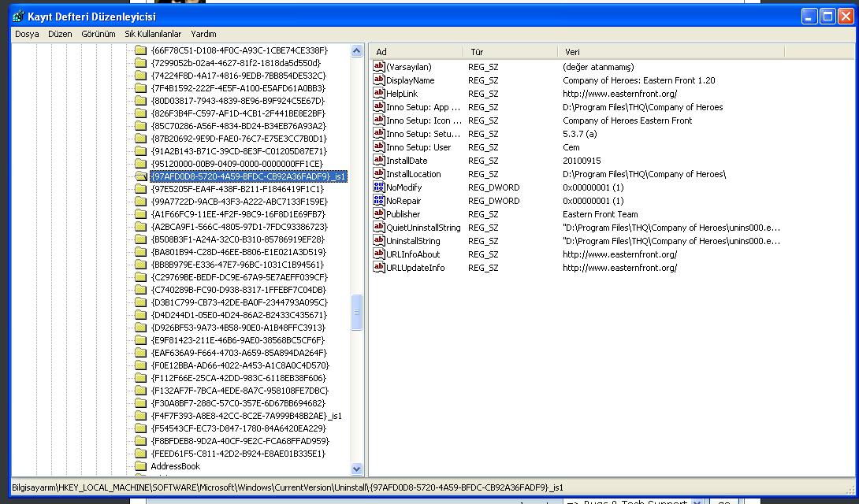
Task: Click the NoRepair DWORD icon
Action: point(378,200)
